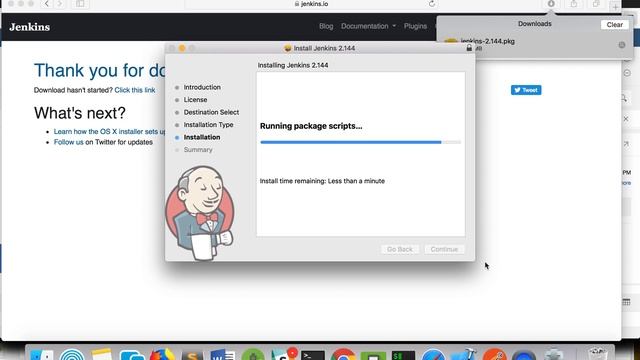Screen dimensions: 640x360
Task: Select the Installation Type installer step
Action: pyautogui.click(x=208, y=125)
